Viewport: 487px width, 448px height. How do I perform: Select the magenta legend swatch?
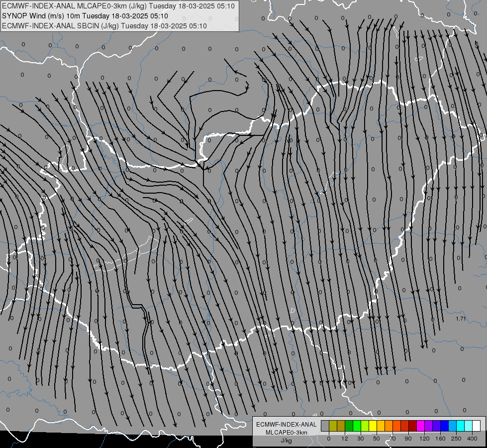click(x=421, y=426)
